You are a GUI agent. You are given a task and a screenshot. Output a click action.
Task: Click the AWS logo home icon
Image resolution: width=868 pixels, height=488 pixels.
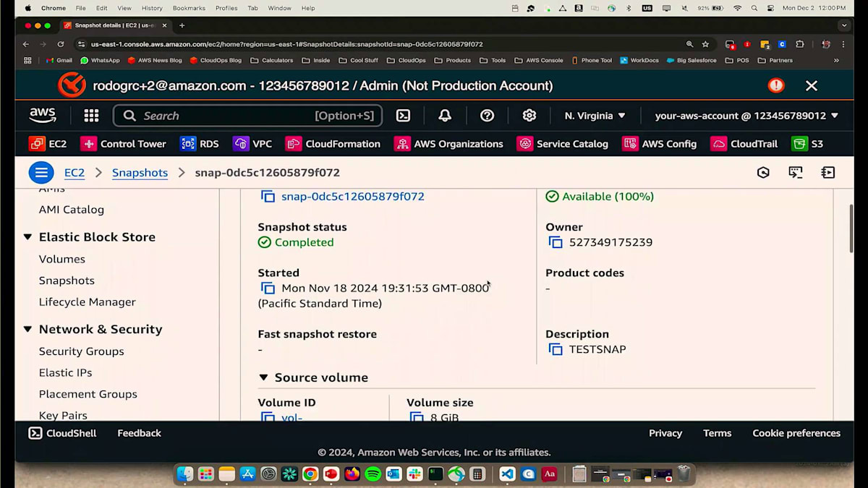pyautogui.click(x=43, y=116)
